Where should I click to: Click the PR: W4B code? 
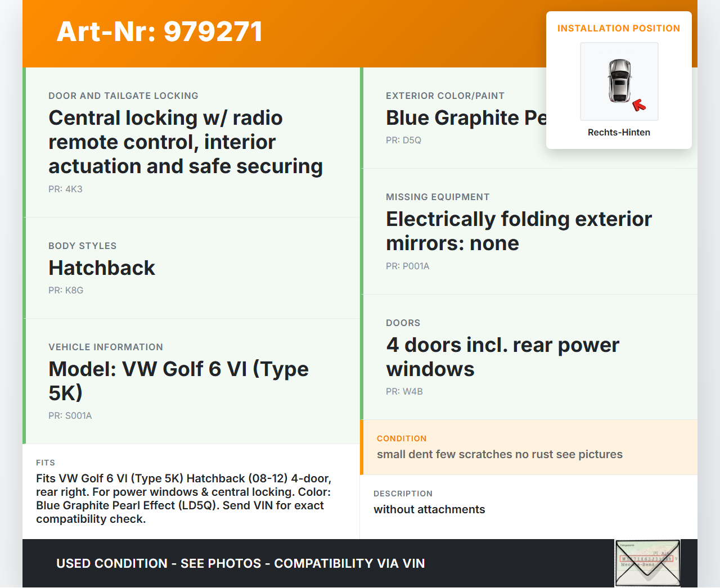click(404, 391)
